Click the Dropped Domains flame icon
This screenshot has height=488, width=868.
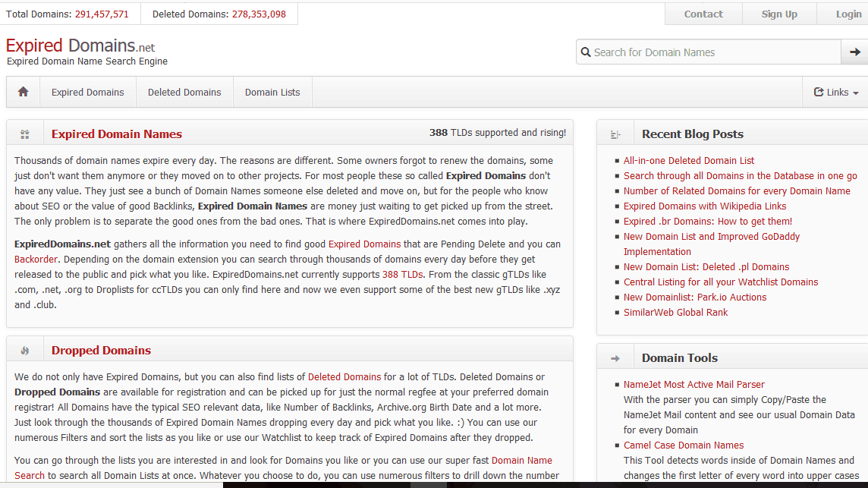tap(25, 351)
